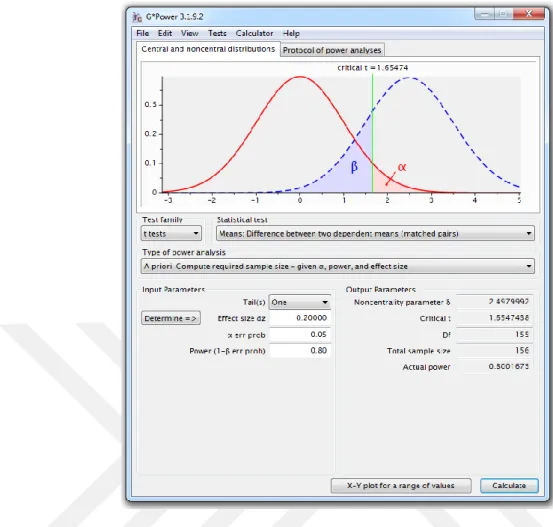Switch to Central and noncentral distributions tab
Screen dimensions: 553x527
[208, 49]
